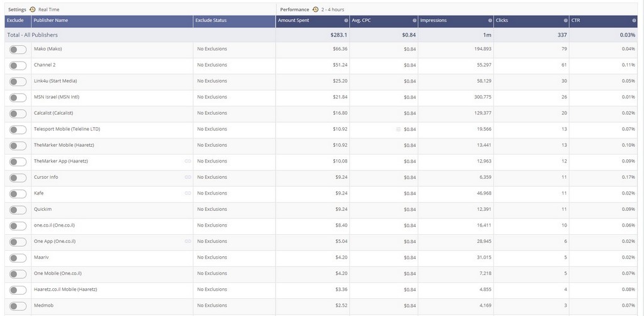
Task: Click the Real Time clock icon
Action: click(x=33, y=9)
